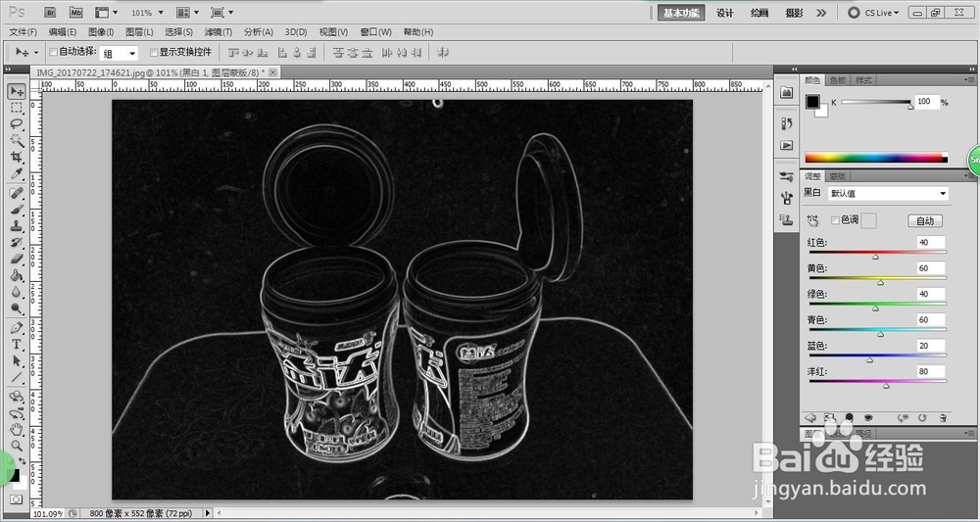Select the Eyedropper tool
The width and height of the screenshot is (980, 522).
tap(17, 173)
